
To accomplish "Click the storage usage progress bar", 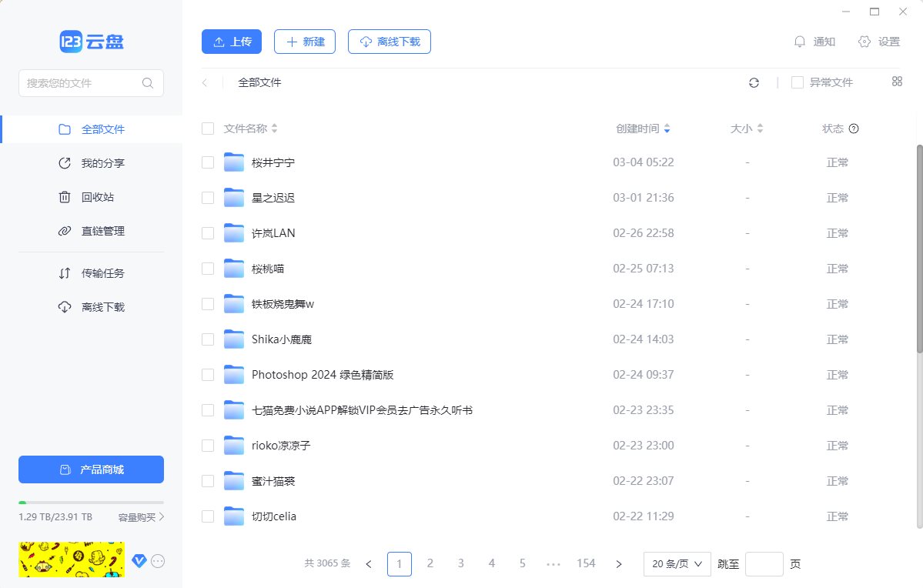I will pos(91,503).
